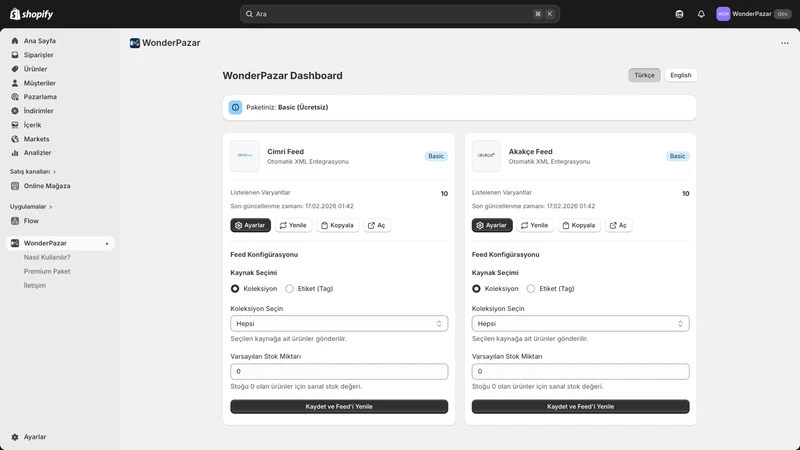The image size is (800, 450).
Task: Click Kopyala button in Akakçe Feed
Action: [579, 225]
